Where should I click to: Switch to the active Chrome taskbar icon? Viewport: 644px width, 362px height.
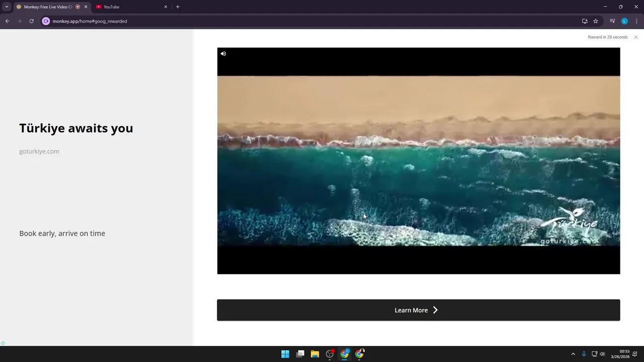pyautogui.click(x=345, y=354)
